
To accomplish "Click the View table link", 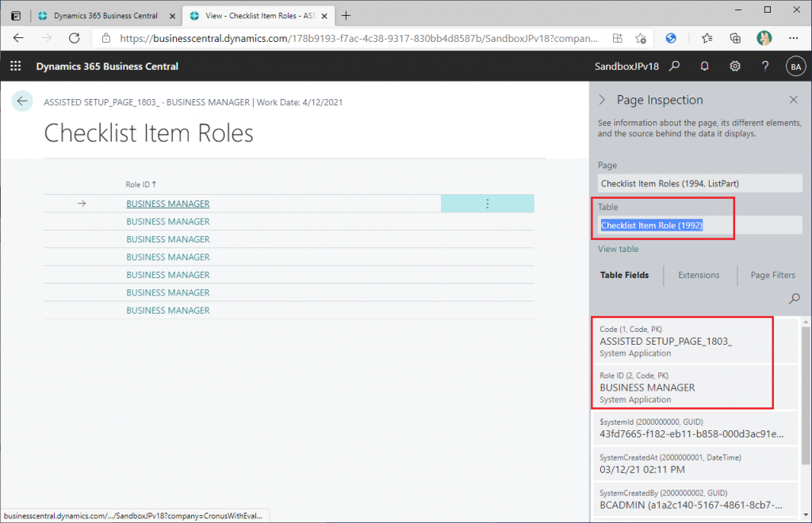I will pos(618,249).
